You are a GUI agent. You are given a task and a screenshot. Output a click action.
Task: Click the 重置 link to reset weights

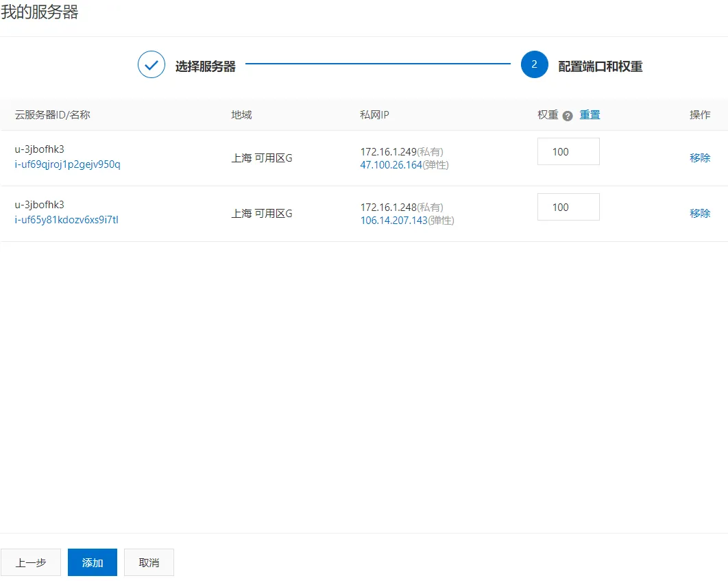pyautogui.click(x=590, y=114)
